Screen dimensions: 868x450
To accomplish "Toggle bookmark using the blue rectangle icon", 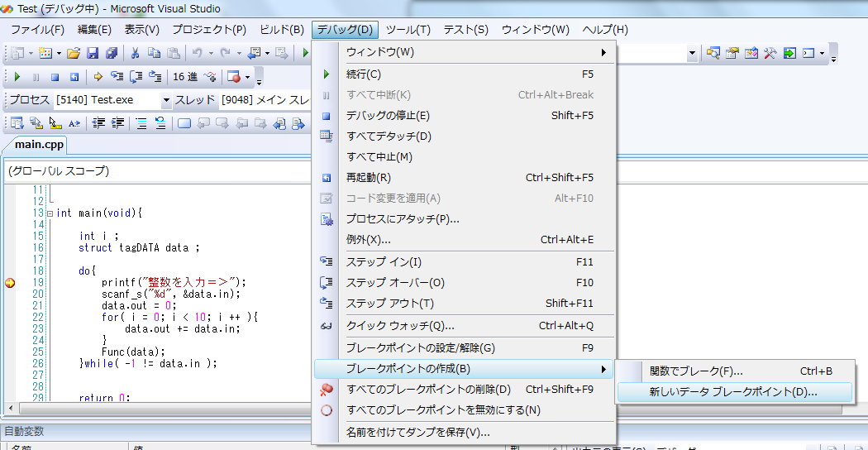I will (x=184, y=123).
